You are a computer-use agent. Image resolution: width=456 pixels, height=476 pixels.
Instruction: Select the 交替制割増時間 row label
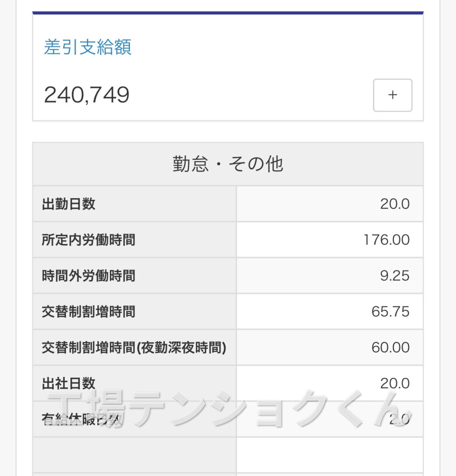(89, 311)
